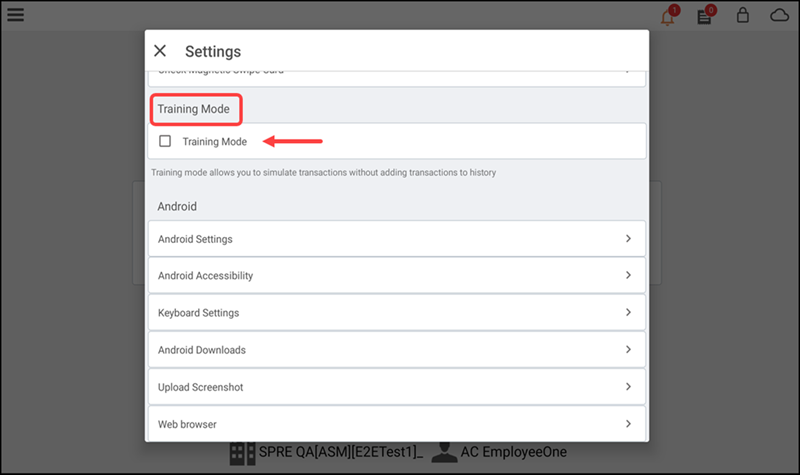Screen dimensions: 800x475
Task: Click the lock screen padlock icon
Action: click(742, 16)
